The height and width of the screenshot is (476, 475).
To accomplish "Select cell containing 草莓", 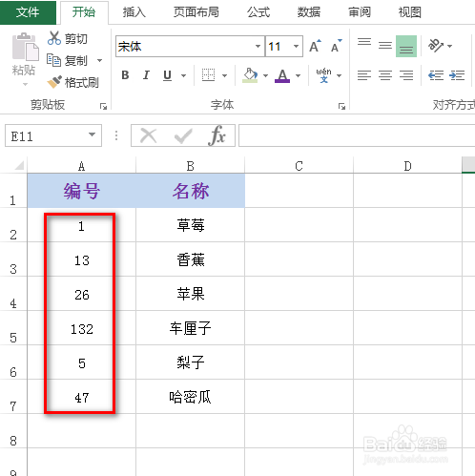I will [191, 225].
